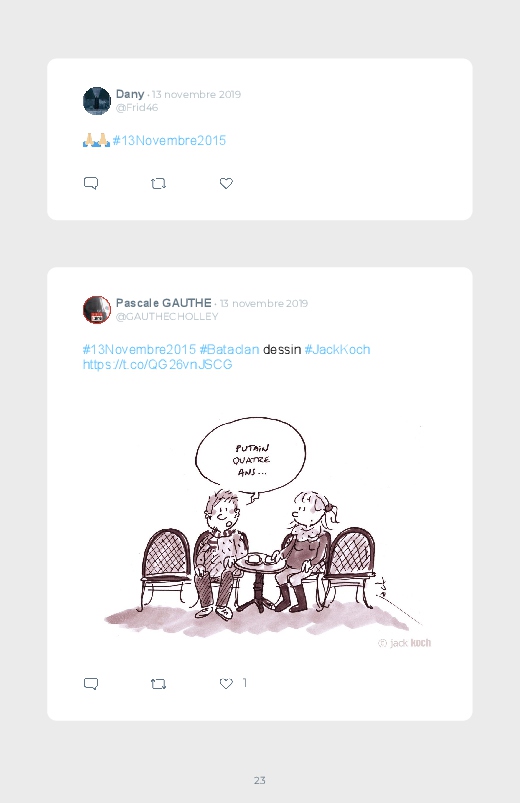Open Pascale GAUTHE's profile avatar

97,309
